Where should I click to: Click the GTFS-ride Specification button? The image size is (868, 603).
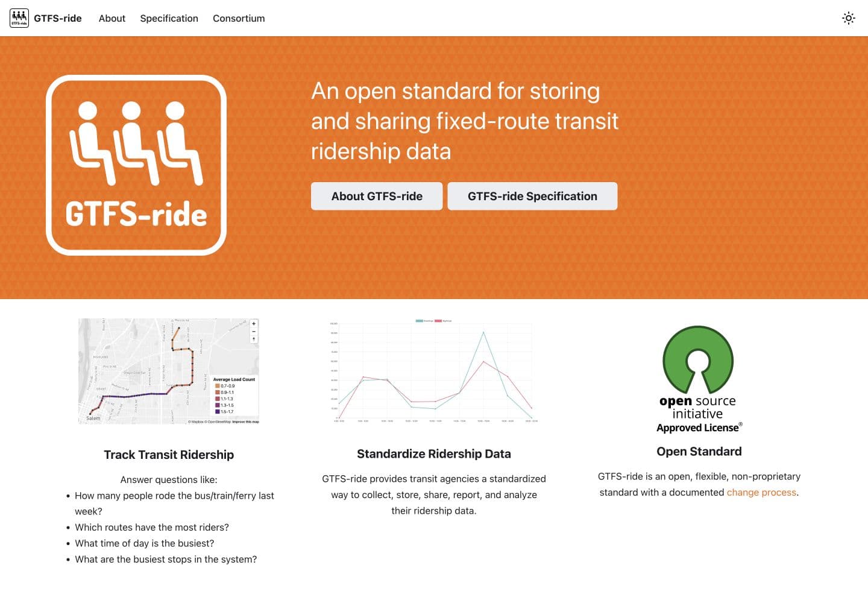pos(532,196)
